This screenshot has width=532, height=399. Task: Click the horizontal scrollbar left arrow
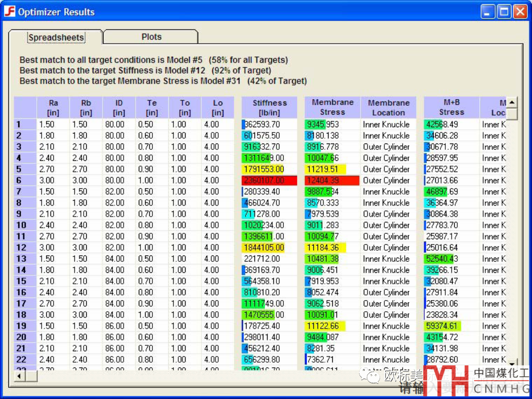[19, 376]
